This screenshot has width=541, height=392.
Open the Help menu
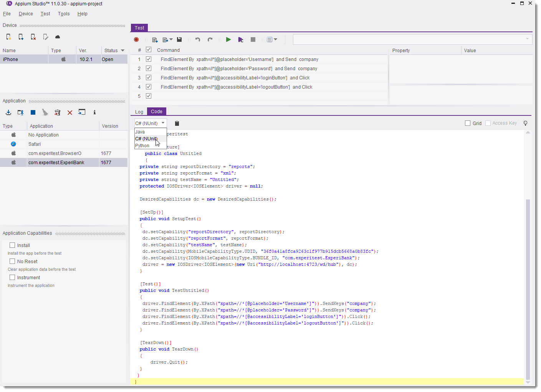(82, 14)
